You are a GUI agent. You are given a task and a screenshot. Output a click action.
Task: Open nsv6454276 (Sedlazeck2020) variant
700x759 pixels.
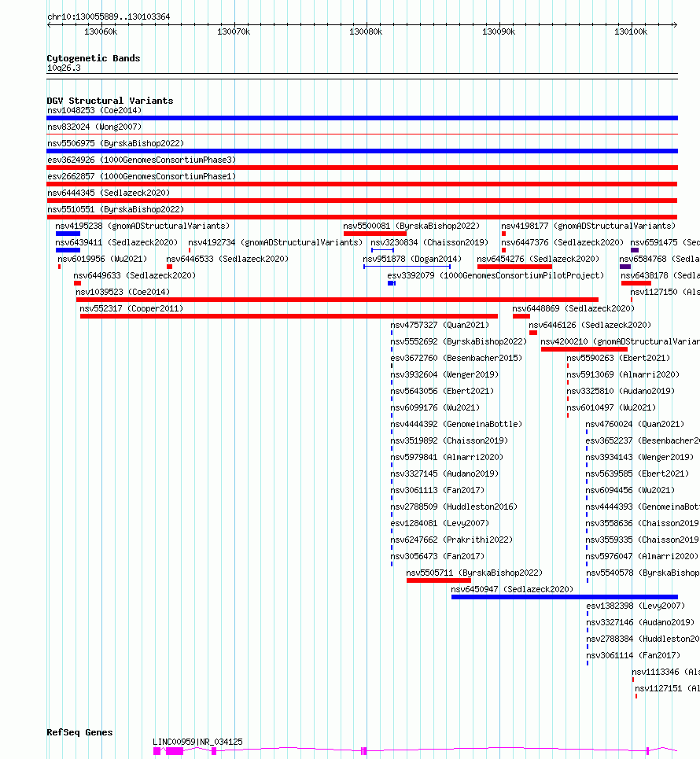[538, 259]
